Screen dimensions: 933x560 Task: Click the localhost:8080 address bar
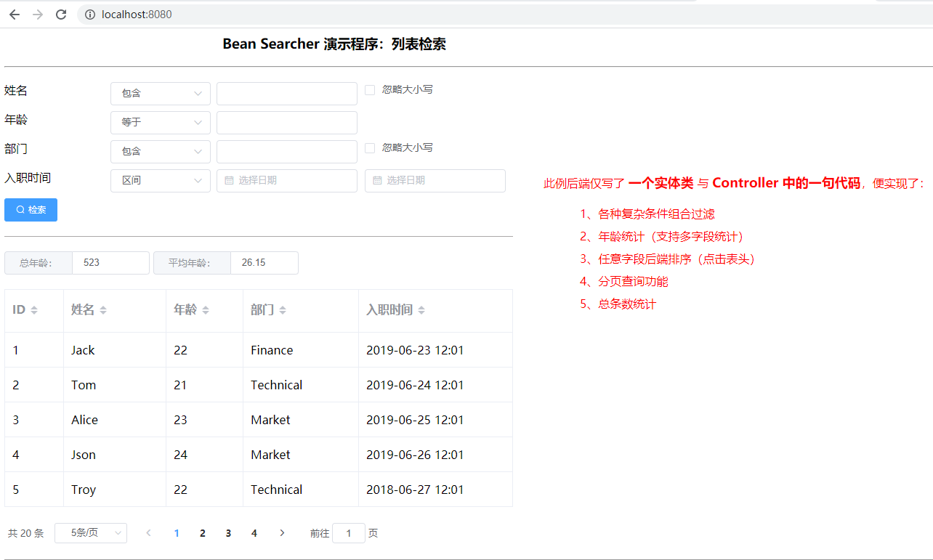click(x=137, y=15)
